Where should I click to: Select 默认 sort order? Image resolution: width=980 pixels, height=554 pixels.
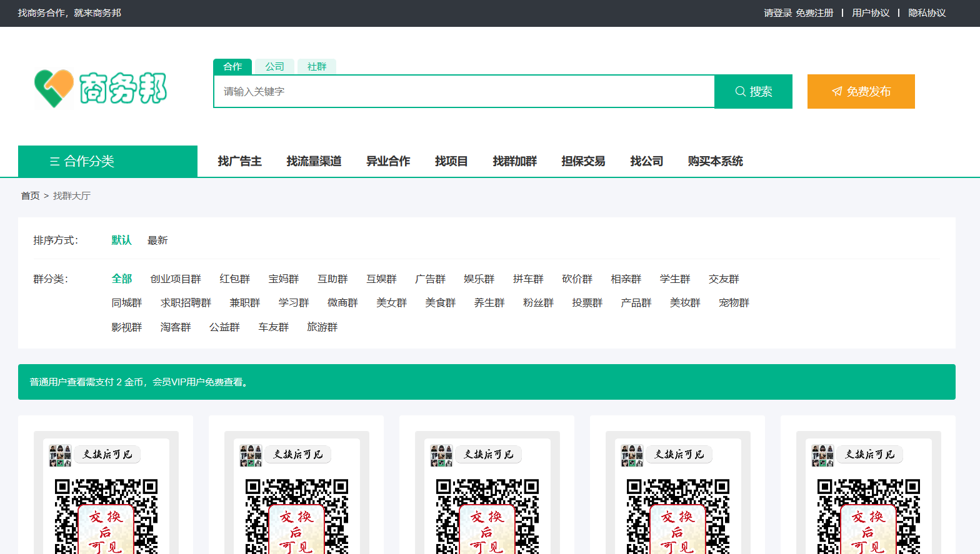pos(121,240)
